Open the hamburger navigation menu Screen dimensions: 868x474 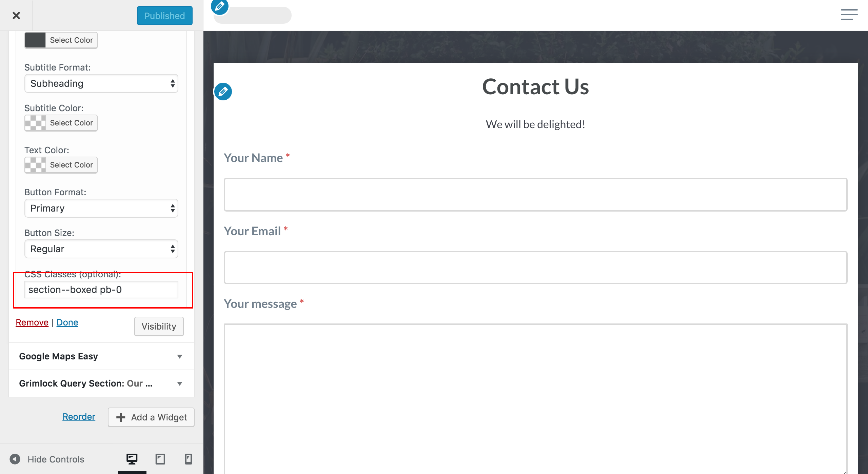849,15
